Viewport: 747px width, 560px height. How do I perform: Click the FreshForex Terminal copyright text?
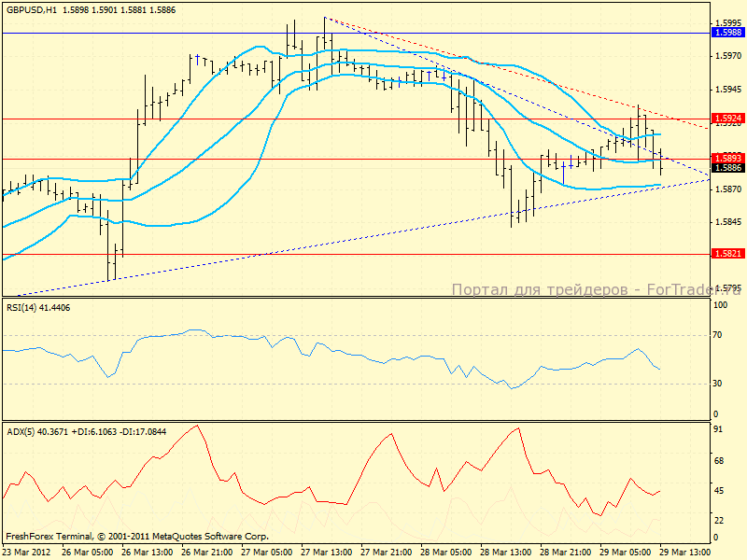coord(137,537)
